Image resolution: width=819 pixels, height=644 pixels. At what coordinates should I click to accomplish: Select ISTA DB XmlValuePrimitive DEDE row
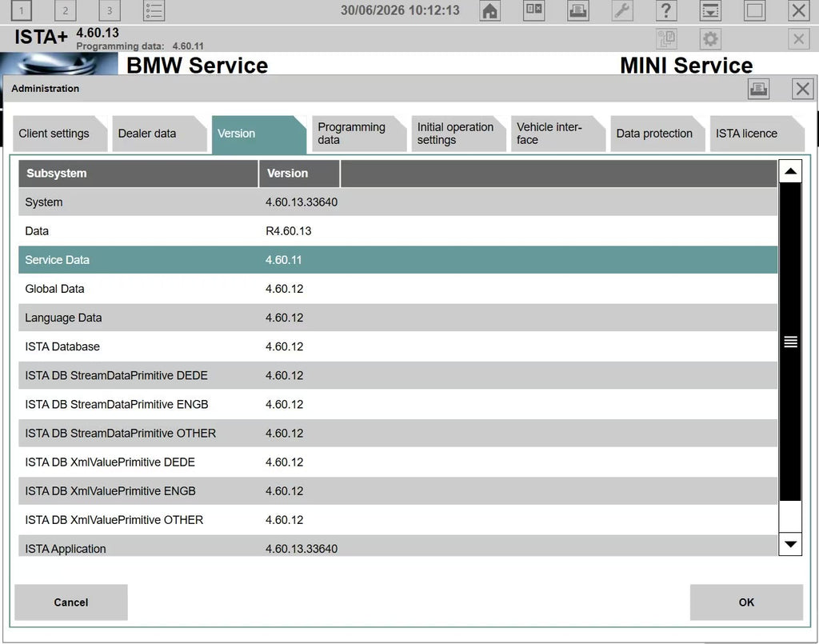pos(398,462)
